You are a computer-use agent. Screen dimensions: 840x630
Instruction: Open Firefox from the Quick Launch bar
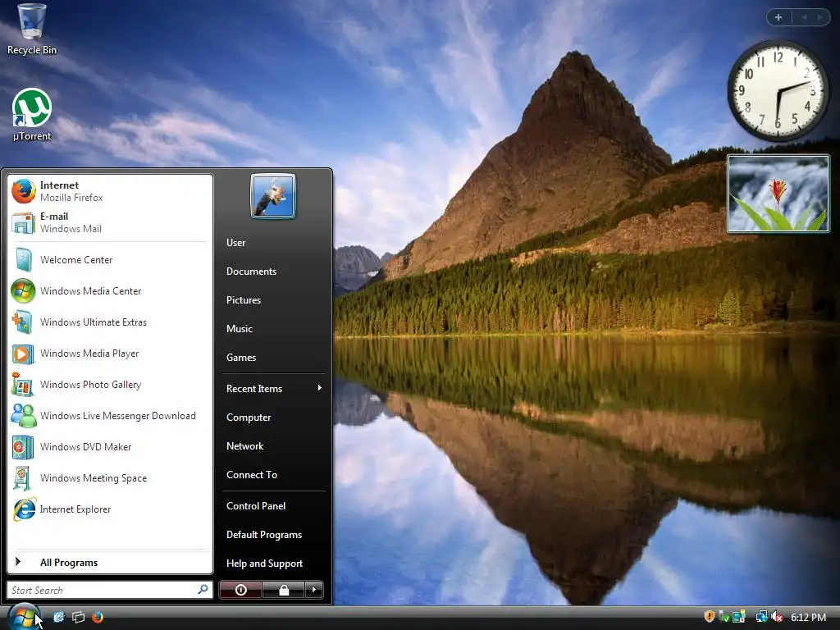tap(98, 617)
